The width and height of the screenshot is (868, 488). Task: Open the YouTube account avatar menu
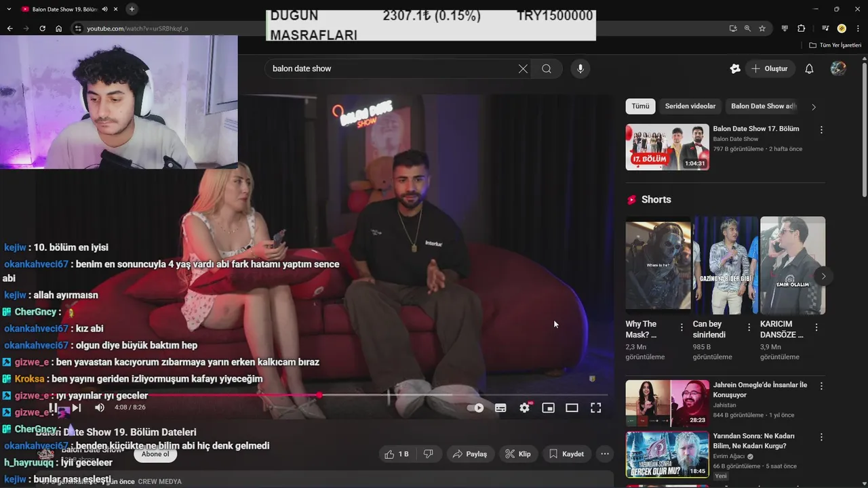click(x=838, y=68)
